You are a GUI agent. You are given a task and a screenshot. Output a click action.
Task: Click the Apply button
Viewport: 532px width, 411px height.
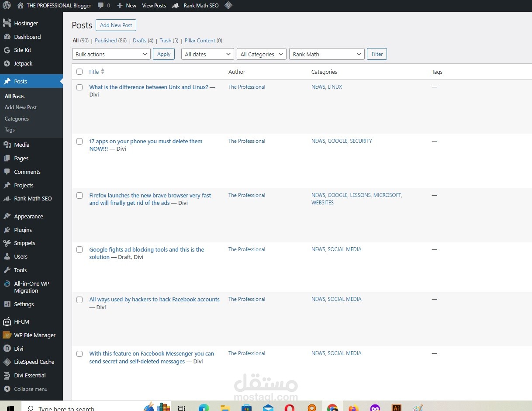click(x=164, y=54)
